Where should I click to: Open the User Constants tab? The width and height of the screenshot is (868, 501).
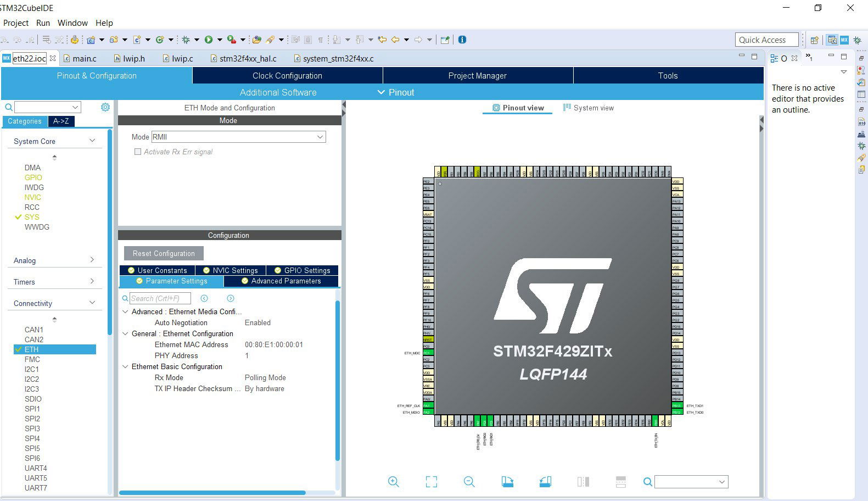tap(157, 270)
